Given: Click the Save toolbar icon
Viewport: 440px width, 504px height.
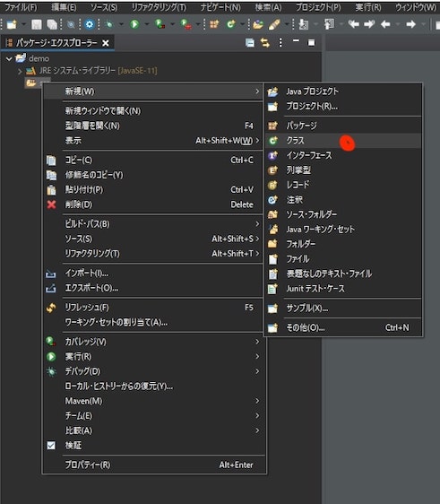Looking at the screenshot, I should (x=36, y=24).
